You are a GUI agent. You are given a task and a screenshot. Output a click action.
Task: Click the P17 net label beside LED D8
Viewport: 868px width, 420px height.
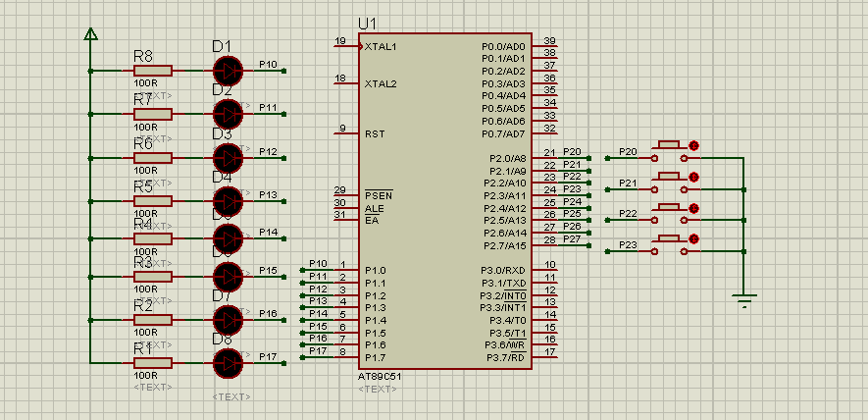[x=268, y=357]
